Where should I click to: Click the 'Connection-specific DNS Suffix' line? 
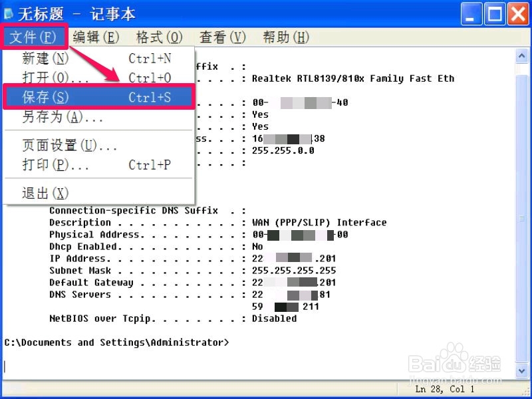[x=148, y=211]
